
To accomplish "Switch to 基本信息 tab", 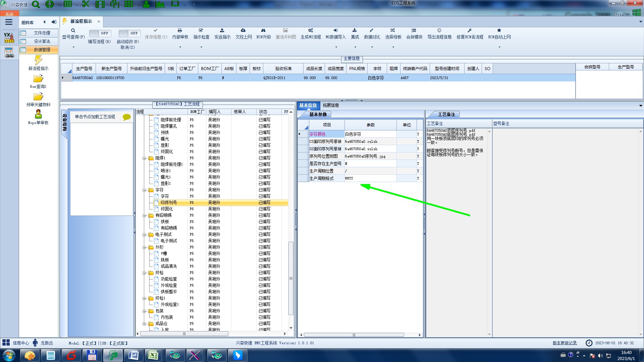I will click(x=308, y=105).
